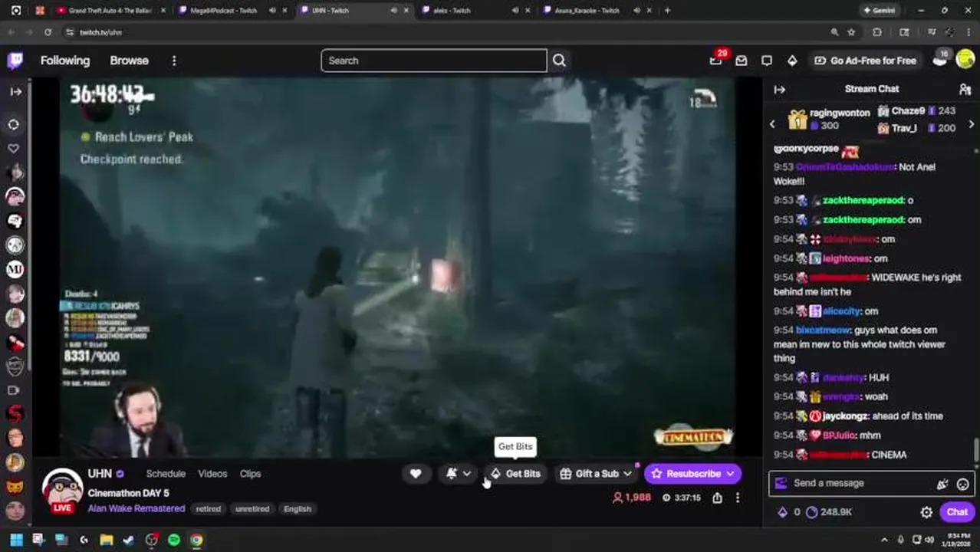Open the three-dot More menu beside Browse

coord(174,61)
